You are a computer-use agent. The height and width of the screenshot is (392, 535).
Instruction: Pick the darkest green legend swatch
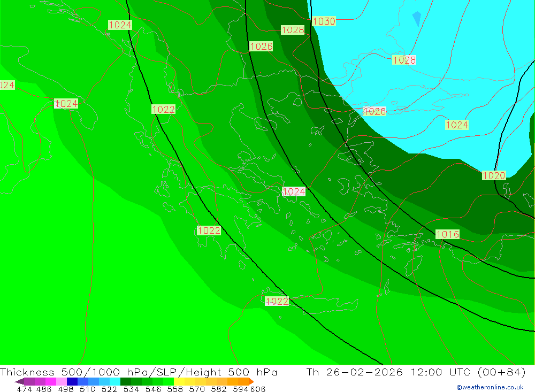click(126, 381)
